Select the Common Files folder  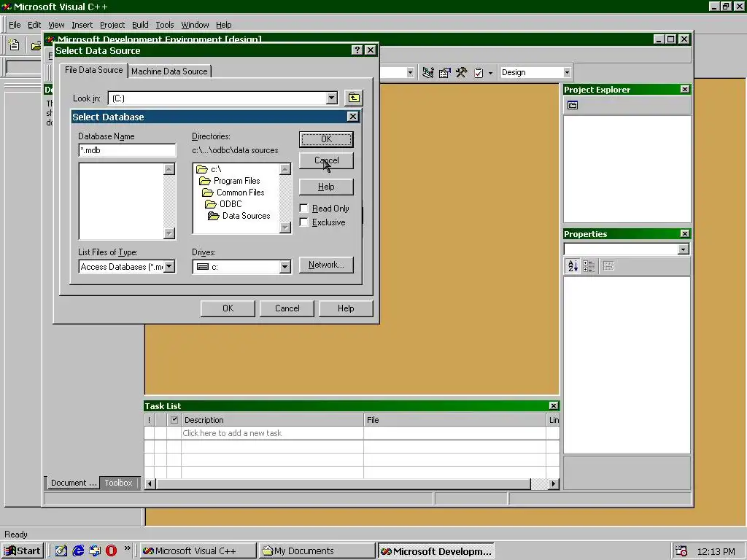point(233,192)
